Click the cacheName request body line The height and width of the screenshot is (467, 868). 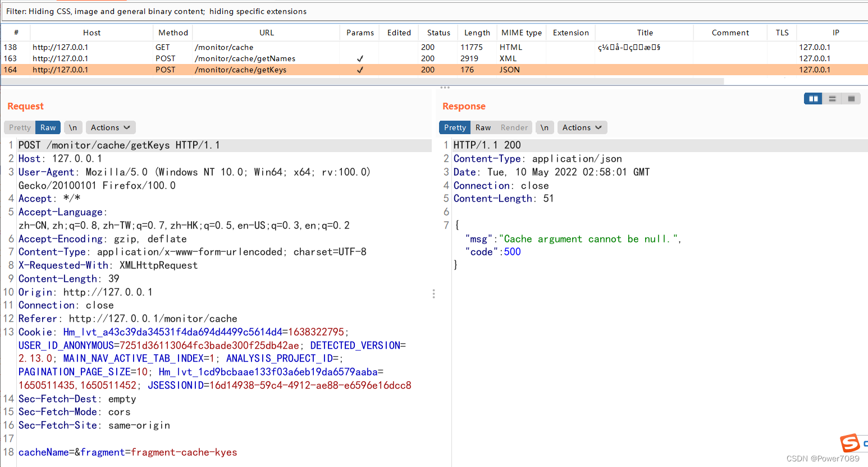pyautogui.click(x=127, y=452)
